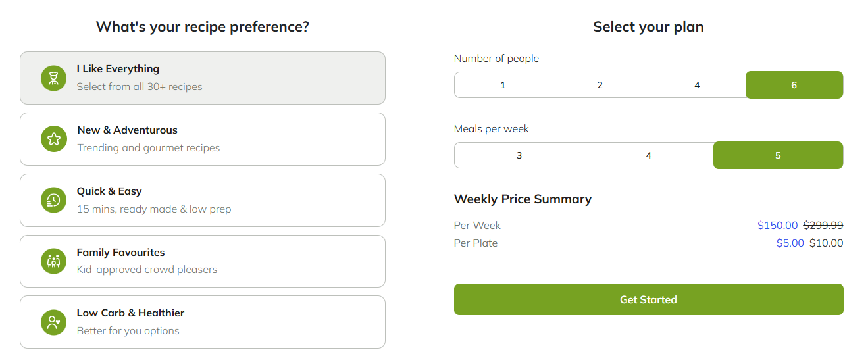This screenshot has height=352, width=868.
Task: Set number of people to 2
Action: [600, 85]
